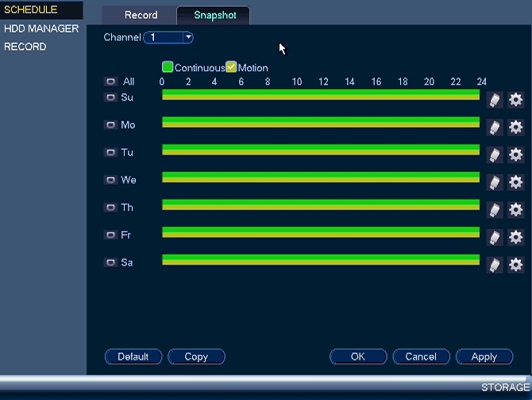Screen dimensions: 532x400
Task: Open the gear settings for Thursday row
Action: coord(515,210)
